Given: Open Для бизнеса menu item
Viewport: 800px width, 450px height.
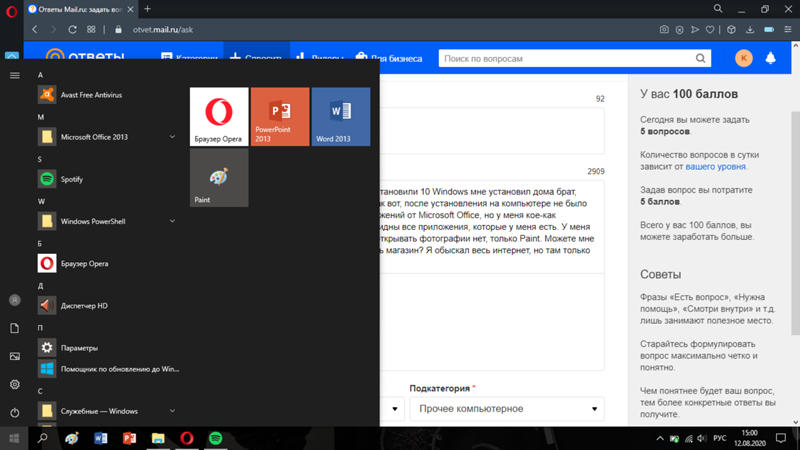Looking at the screenshot, I should click(389, 58).
